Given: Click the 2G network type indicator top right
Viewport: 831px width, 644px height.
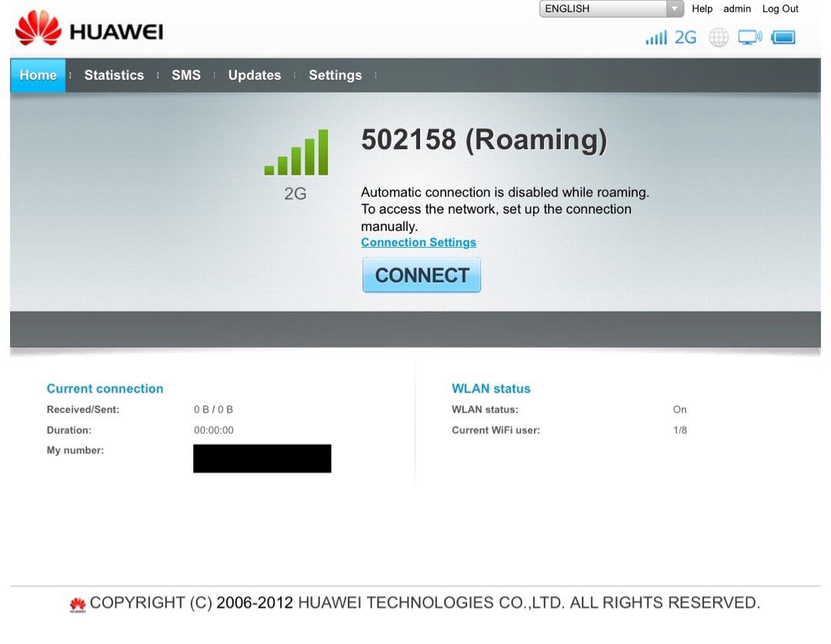Looking at the screenshot, I should tap(686, 36).
